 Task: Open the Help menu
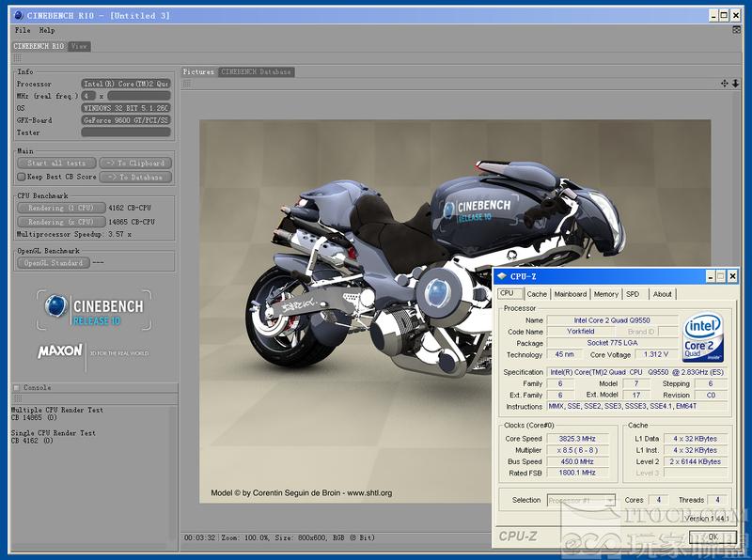point(47,30)
